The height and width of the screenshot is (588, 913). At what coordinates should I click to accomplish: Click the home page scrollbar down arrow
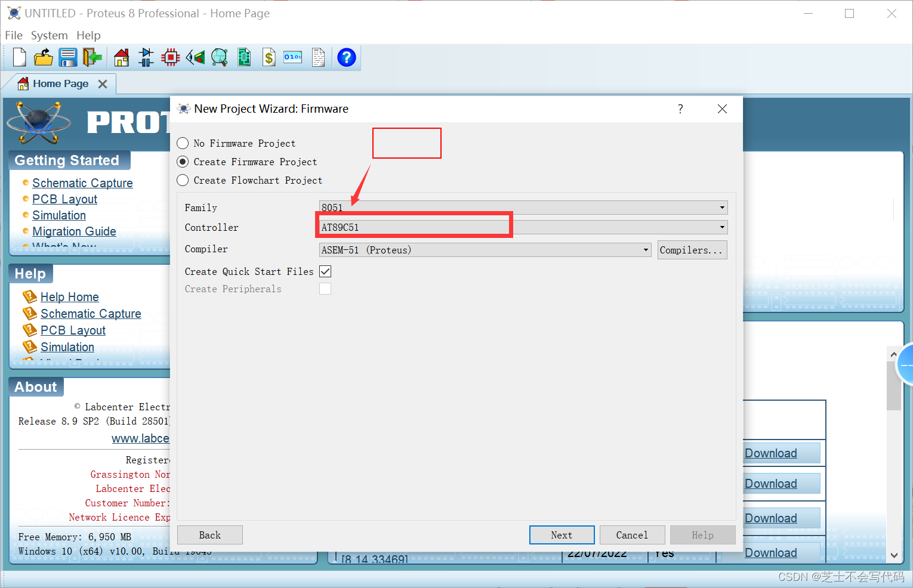pos(894,555)
